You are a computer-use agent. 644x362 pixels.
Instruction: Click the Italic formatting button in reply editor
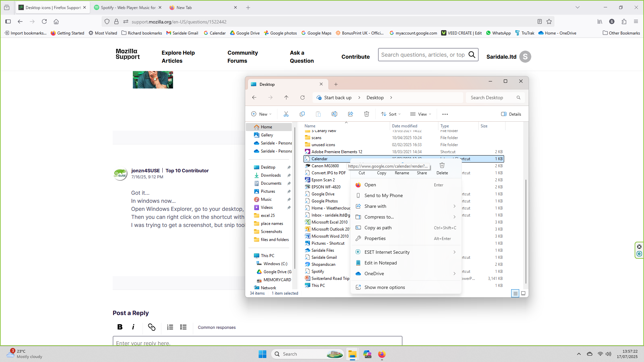pos(133,327)
